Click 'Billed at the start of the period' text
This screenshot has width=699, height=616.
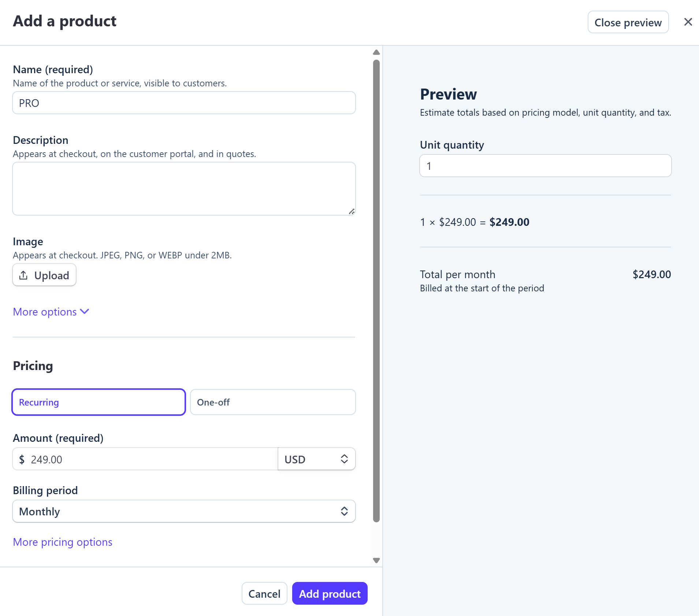point(482,288)
